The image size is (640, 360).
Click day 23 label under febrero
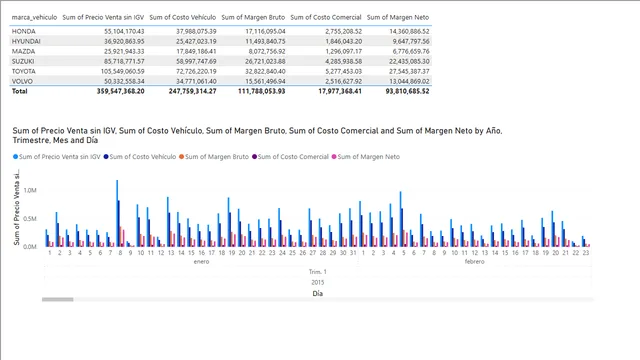586,253
